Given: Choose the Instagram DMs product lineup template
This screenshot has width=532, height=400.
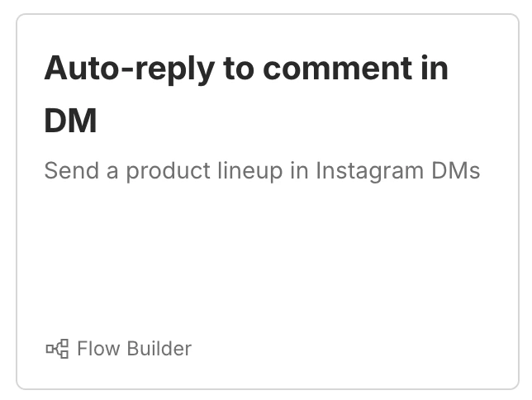Looking at the screenshot, I should [x=268, y=202].
